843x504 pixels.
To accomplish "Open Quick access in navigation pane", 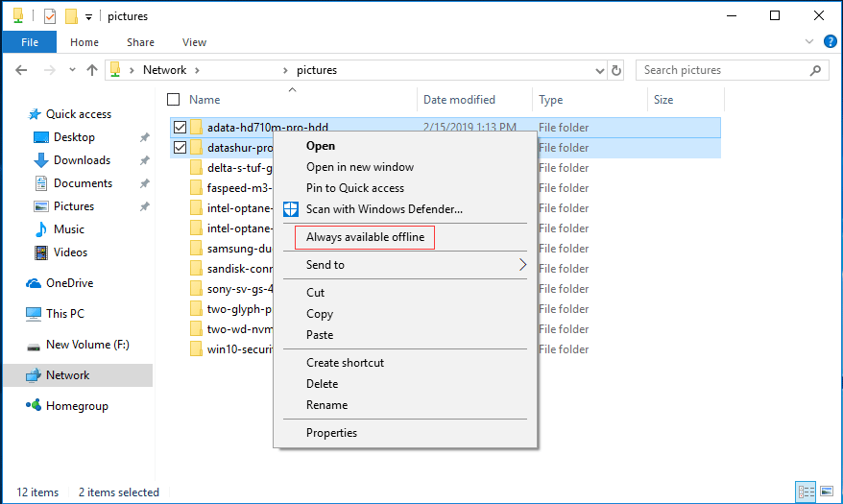I will point(79,114).
